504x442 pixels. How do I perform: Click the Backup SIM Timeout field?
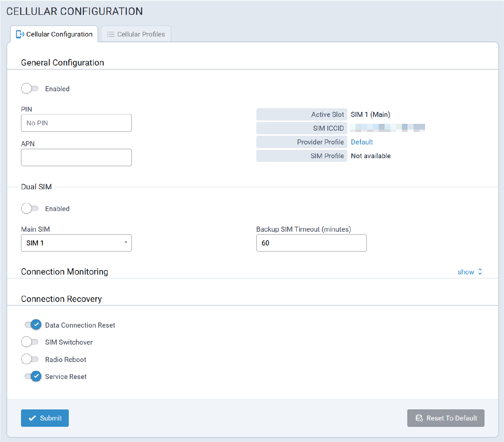tap(311, 243)
